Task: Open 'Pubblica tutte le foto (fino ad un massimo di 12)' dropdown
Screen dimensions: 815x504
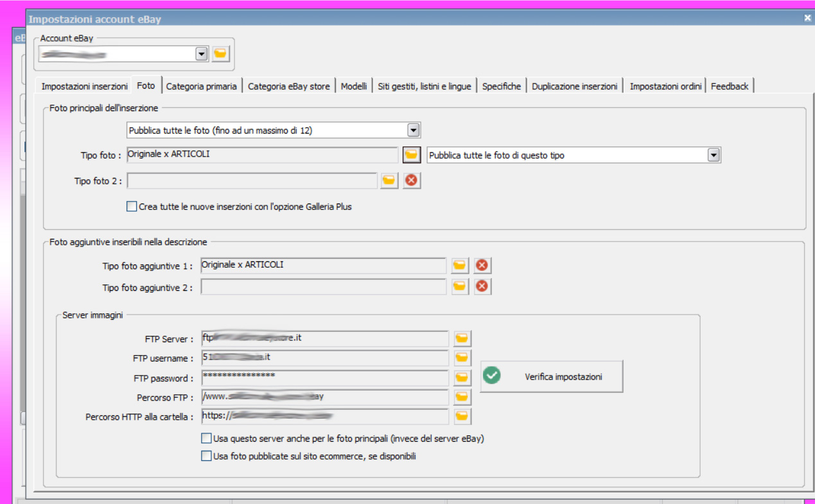Action: pyautogui.click(x=414, y=130)
